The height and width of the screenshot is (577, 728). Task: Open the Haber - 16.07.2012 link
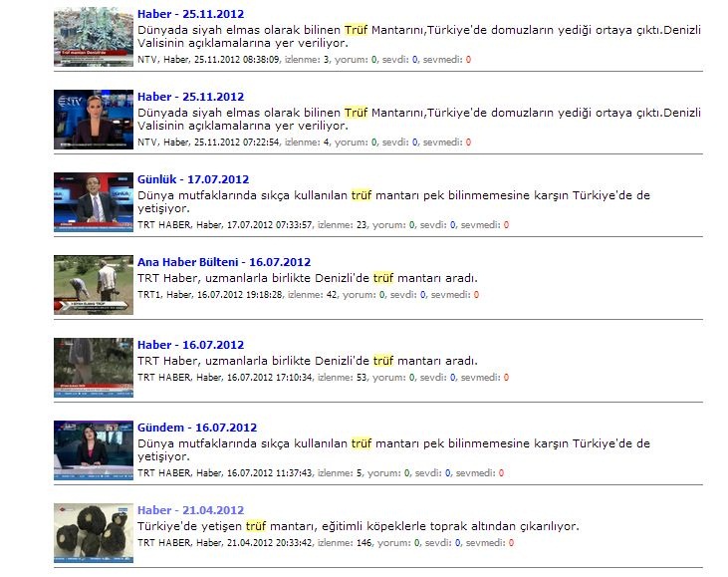tap(190, 345)
